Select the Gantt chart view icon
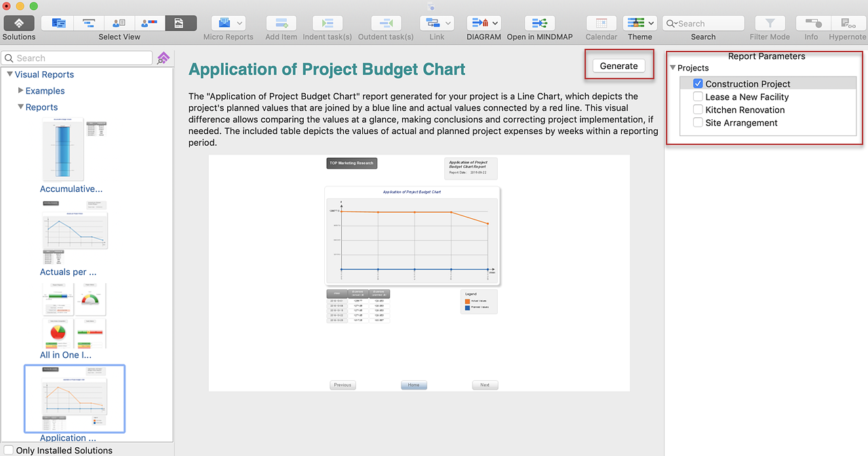Image resolution: width=868 pixels, height=456 pixels. click(x=89, y=23)
